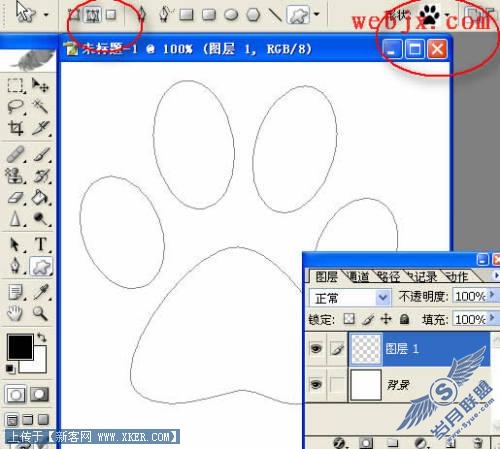500x449 pixels.
Task: Switch to the 路径 tab
Action: pyautogui.click(x=389, y=276)
